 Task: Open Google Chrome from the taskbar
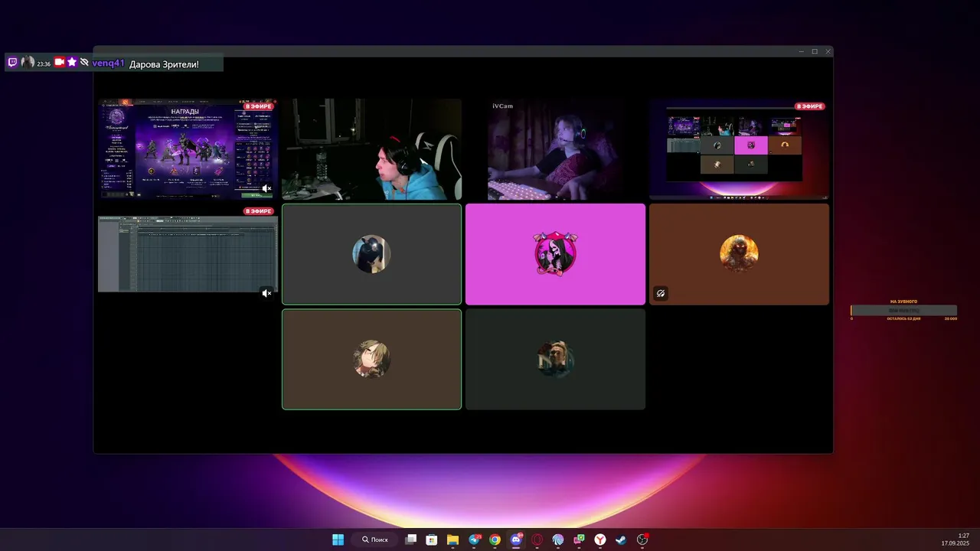click(495, 540)
